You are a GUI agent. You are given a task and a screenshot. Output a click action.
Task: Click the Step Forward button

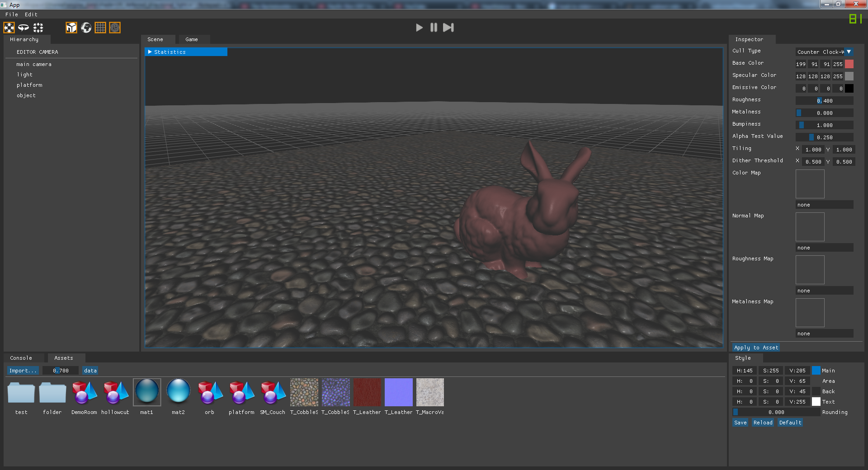448,28
